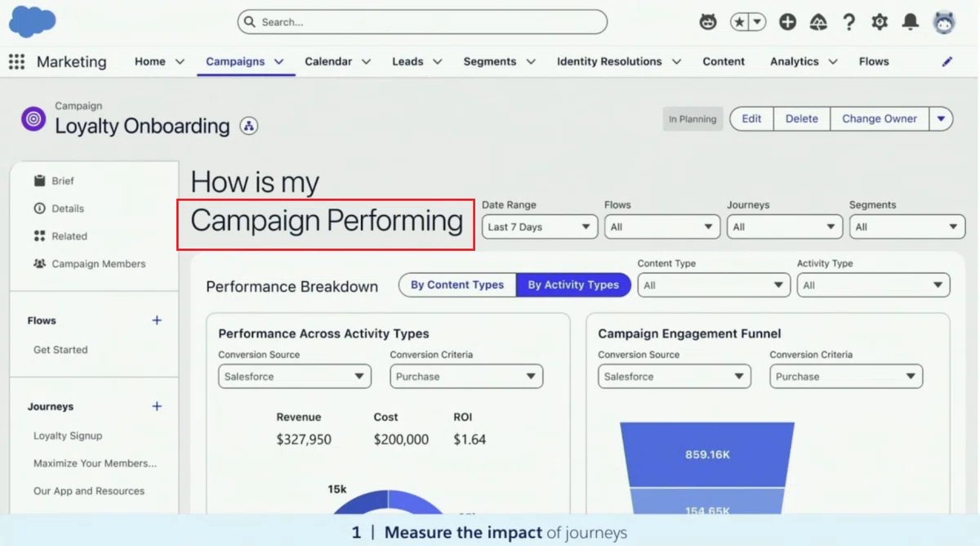This screenshot has height=546, width=980.
Task: Open the Segments tab
Action: coord(490,61)
